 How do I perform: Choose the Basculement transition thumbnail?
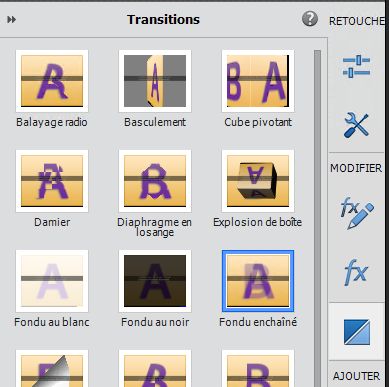coord(155,81)
